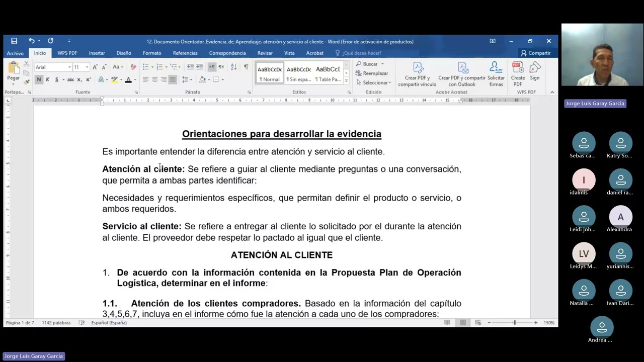Open the Seleccionar dropdown
This screenshot has height=362, width=644.
(x=373, y=82)
